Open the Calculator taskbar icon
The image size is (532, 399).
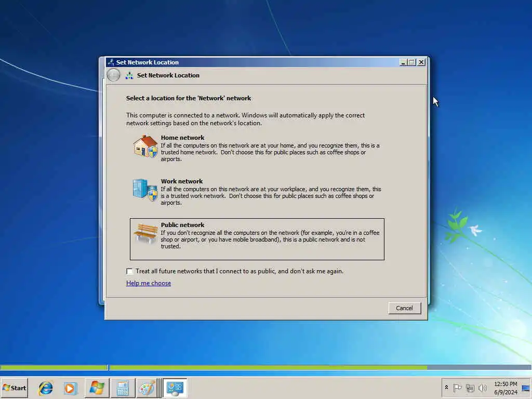[123, 388]
